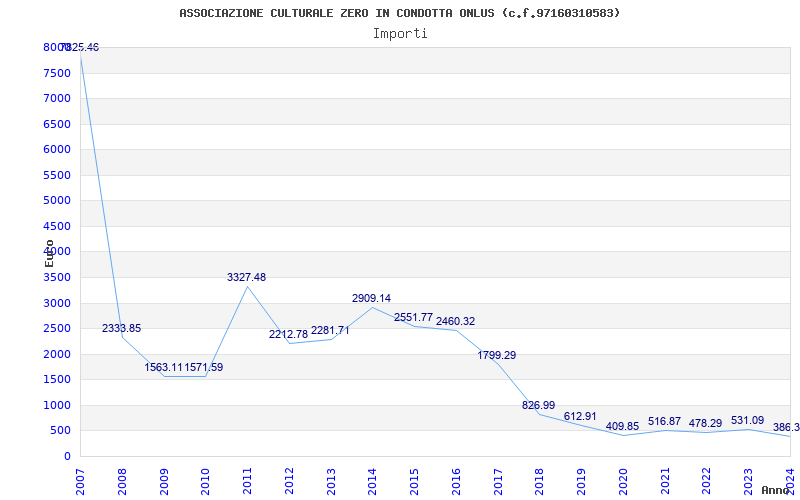This screenshot has width=800, height=500.
Task: Select the 2333.85 data label
Action: (x=121, y=329)
